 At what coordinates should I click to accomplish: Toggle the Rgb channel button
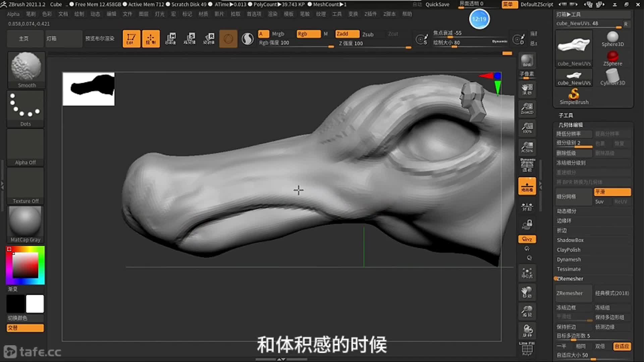coord(308,34)
